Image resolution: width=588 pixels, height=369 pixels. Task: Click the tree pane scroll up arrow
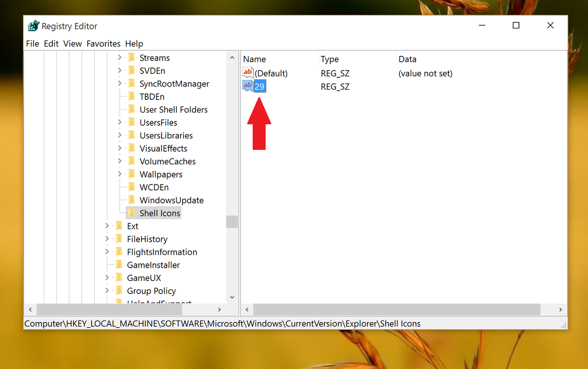[232, 57]
